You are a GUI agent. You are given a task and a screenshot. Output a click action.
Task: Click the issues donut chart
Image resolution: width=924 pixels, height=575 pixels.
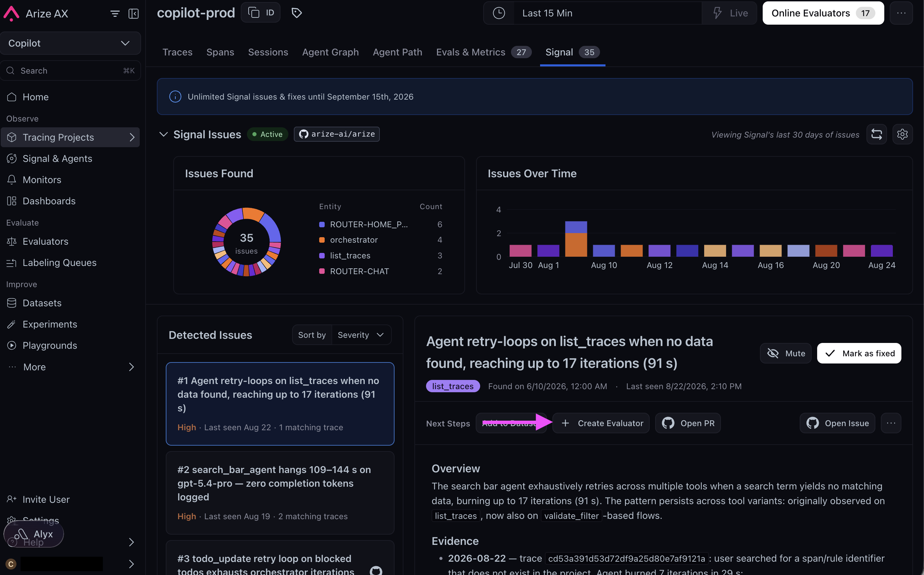pyautogui.click(x=247, y=242)
